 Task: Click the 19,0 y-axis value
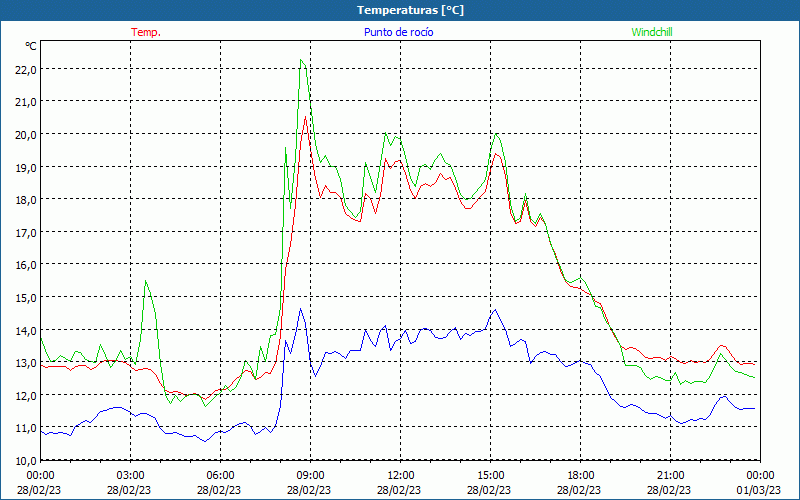click(x=25, y=168)
